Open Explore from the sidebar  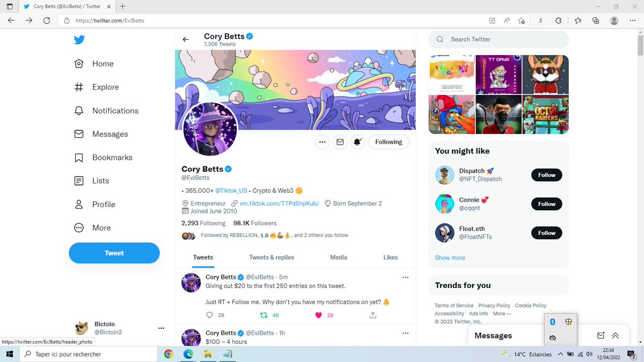[97, 87]
